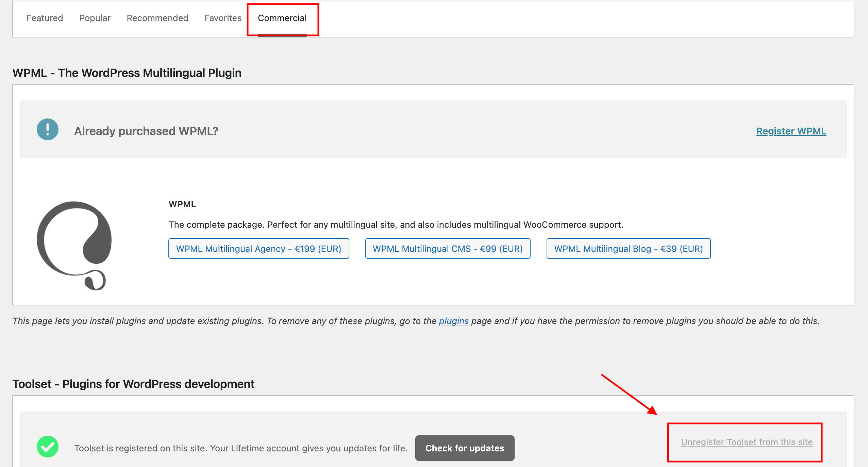
Task: Click the green checkmark registered icon
Action: (x=48, y=447)
